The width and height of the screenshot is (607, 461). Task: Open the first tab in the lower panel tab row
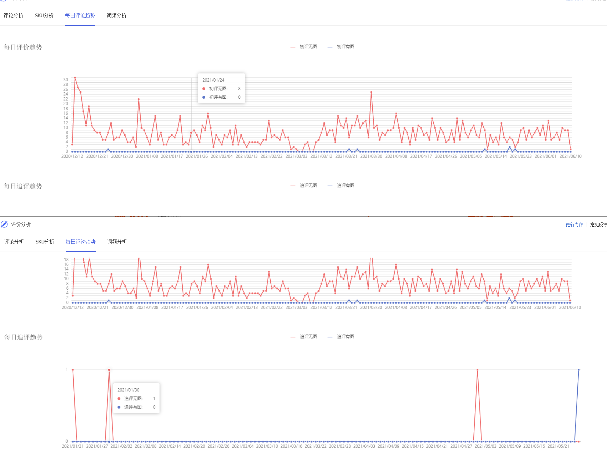pyautogui.click(x=14, y=242)
